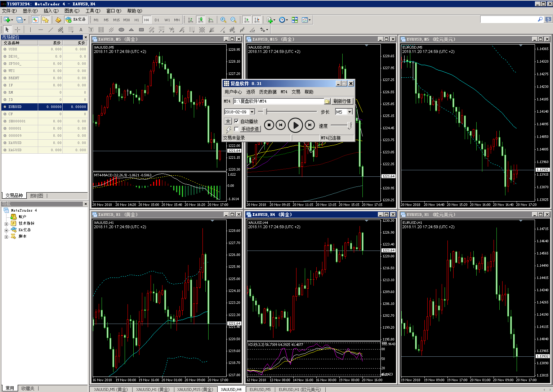553x392 pixels.
Task: Select the crosshair cursor tool
Action: point(17,30)
